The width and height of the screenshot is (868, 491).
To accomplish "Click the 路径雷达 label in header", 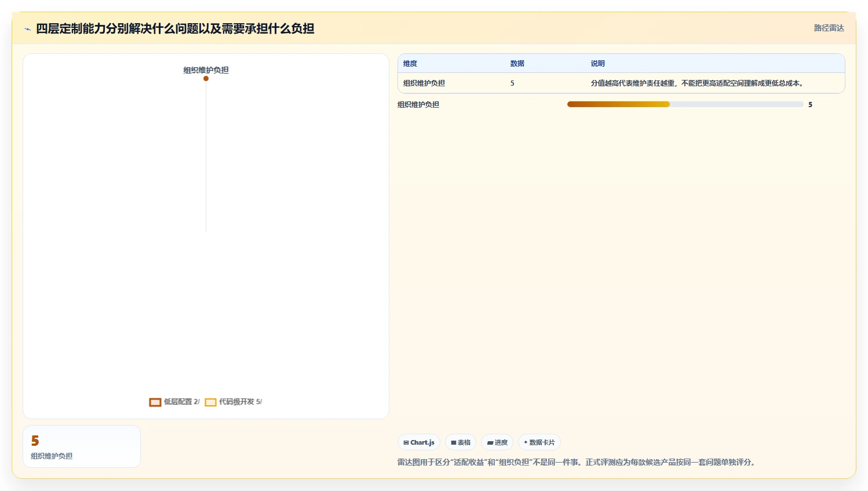I will [x=829, y=28].
